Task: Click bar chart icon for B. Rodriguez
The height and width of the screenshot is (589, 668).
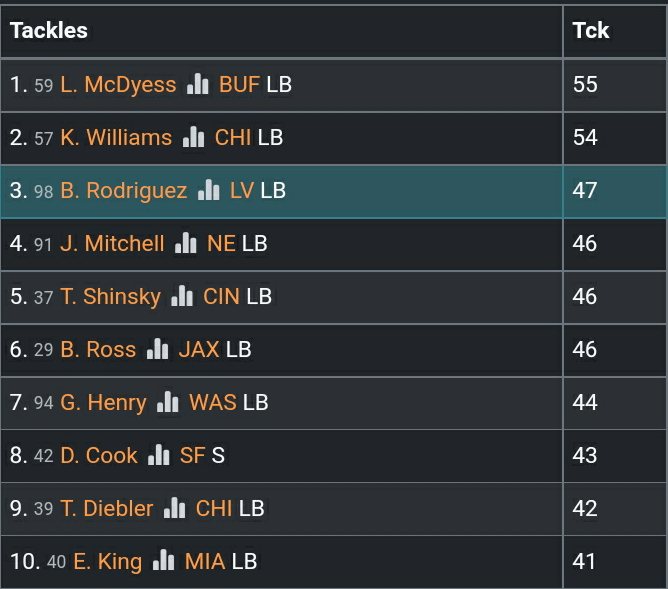Action: pos(208,190)
